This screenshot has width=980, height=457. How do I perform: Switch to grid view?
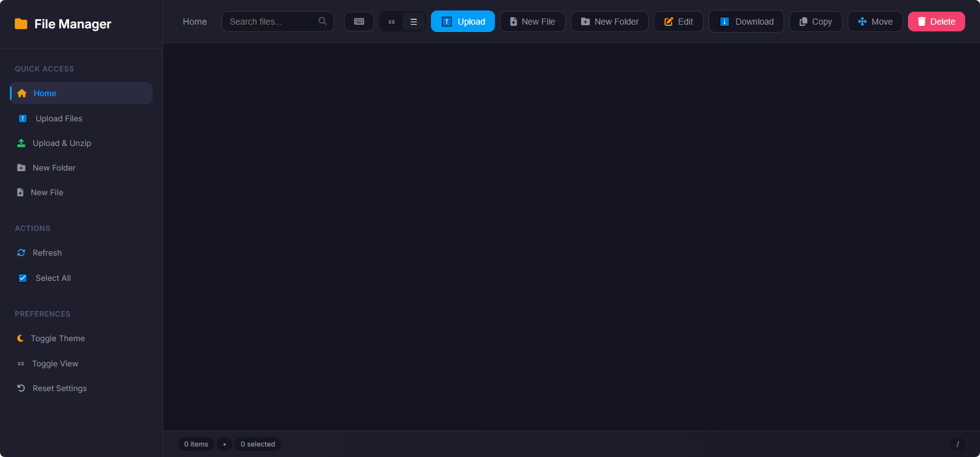[x=392, y=22]
